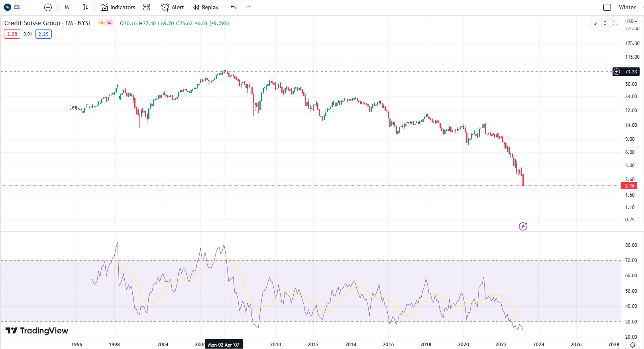This screenshot has height=349, width=644.
Task: Open the USD currency dropdown
Action: click(631, 22)
